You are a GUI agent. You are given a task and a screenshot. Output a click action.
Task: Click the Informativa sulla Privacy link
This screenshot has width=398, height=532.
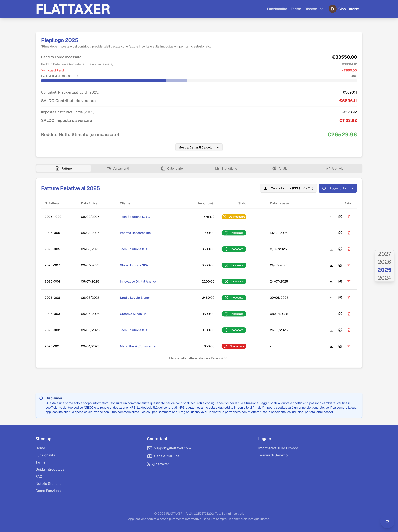278,448
